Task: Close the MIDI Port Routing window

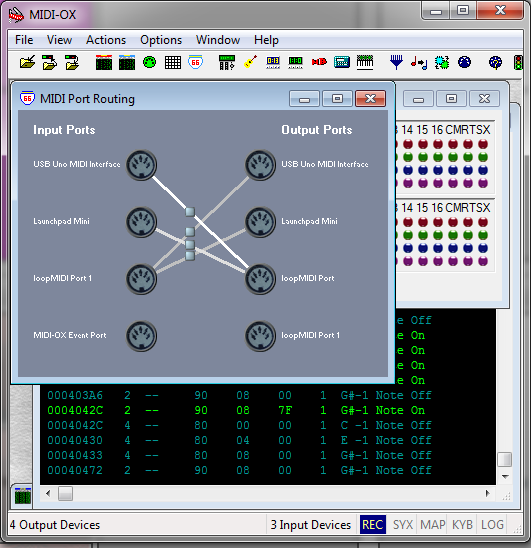Action: pos(371,99)
